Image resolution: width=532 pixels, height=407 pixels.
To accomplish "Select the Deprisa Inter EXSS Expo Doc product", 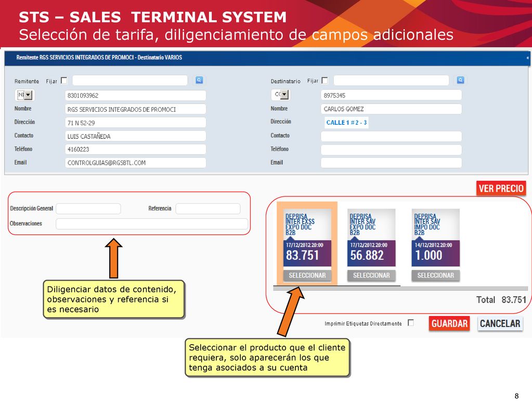I will pos(307,275).
